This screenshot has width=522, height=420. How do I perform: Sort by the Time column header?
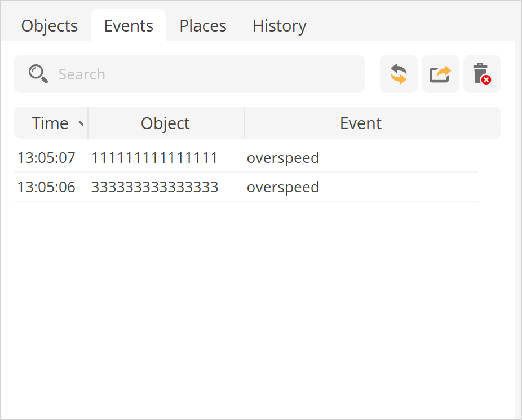50,123
